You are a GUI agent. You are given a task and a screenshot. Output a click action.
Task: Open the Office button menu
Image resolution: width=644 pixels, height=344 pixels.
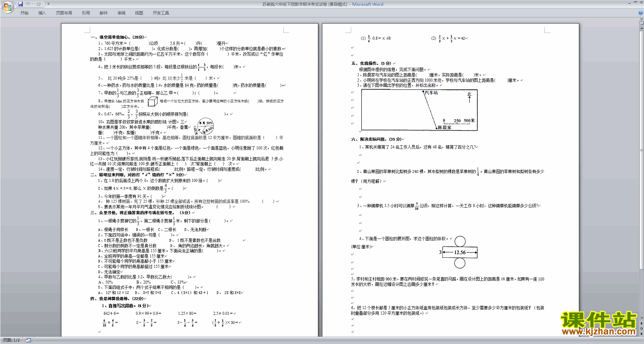(x=7, y=7)
